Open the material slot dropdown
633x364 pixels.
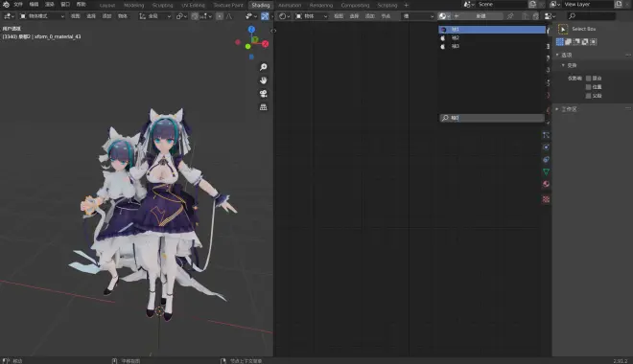pos(418,16)
